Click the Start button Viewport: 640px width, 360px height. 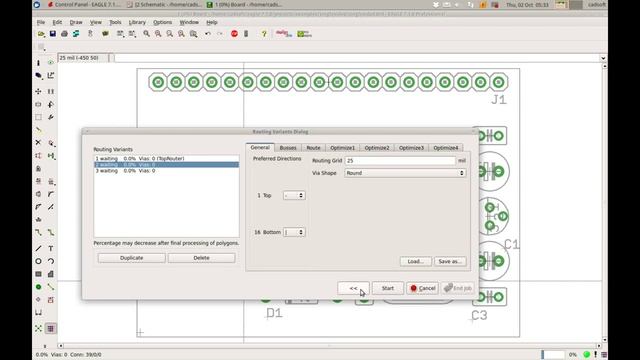point(388,288)
